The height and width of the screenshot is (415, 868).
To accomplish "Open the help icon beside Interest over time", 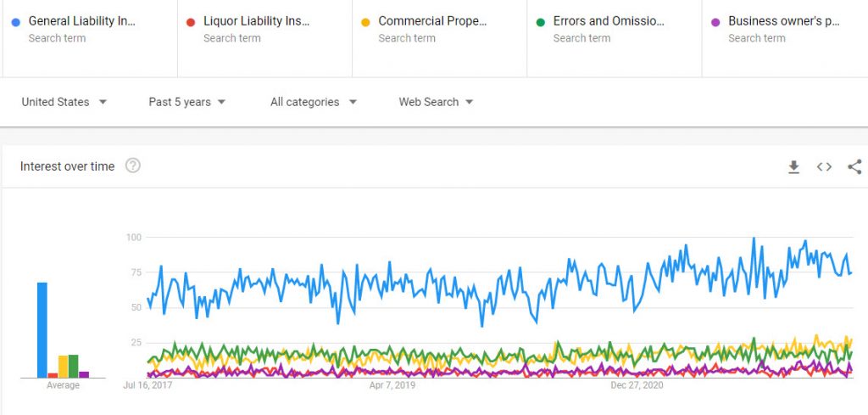I will coord(133,165).
